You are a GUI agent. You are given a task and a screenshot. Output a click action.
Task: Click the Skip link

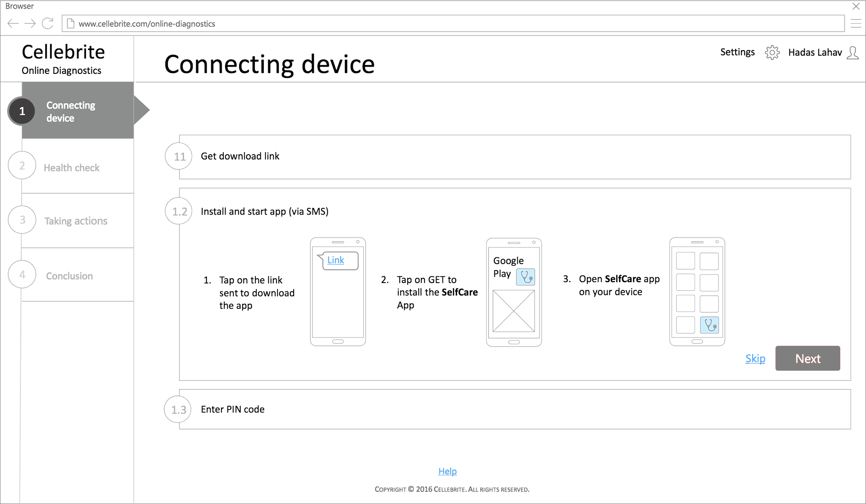point(755,358)
